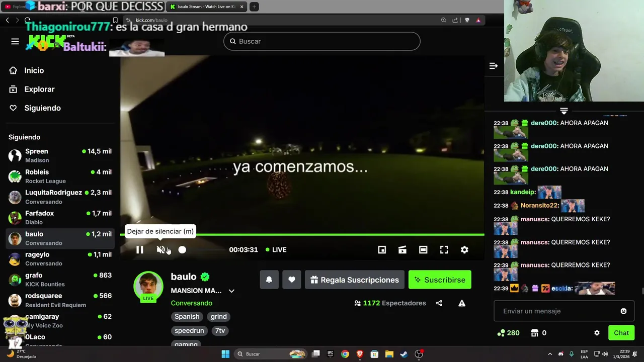Open the Kick hamburger menu

coord(15,42)
